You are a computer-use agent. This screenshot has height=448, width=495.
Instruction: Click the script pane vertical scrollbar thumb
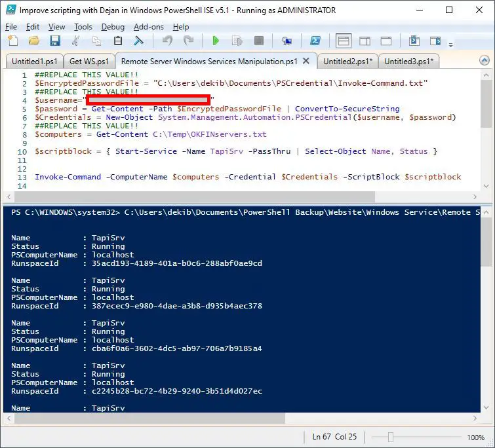pyautogui.click(x=486, y=104)
